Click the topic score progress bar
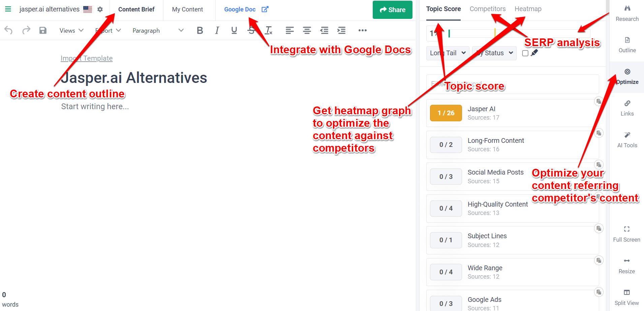The width and height of the screenshot is (644, 311). [519, 33]
